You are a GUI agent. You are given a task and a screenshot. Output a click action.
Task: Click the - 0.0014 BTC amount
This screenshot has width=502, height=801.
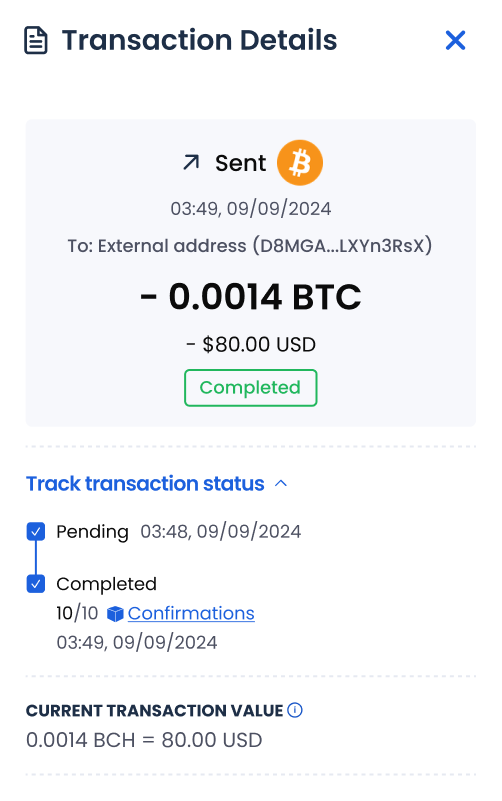pos(251,296)
